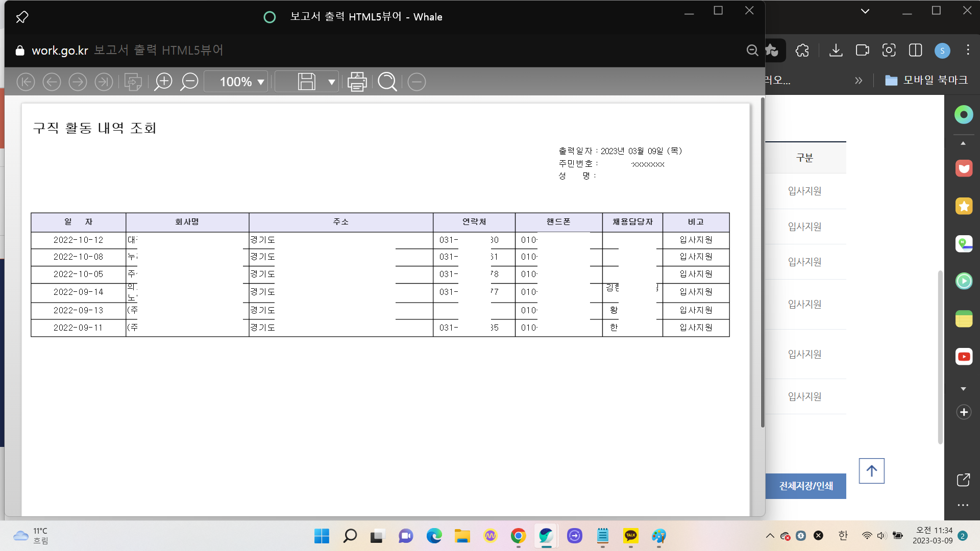Screen dimensions: 980x551
Task: Click the 전체저장/인쇄 button
Action: point(805,486)
